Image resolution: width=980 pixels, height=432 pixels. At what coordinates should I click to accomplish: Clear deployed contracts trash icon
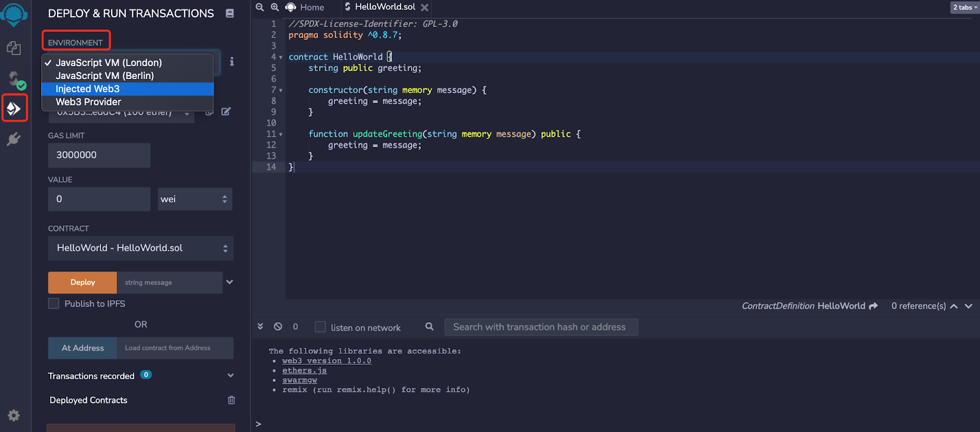(231, 400)
